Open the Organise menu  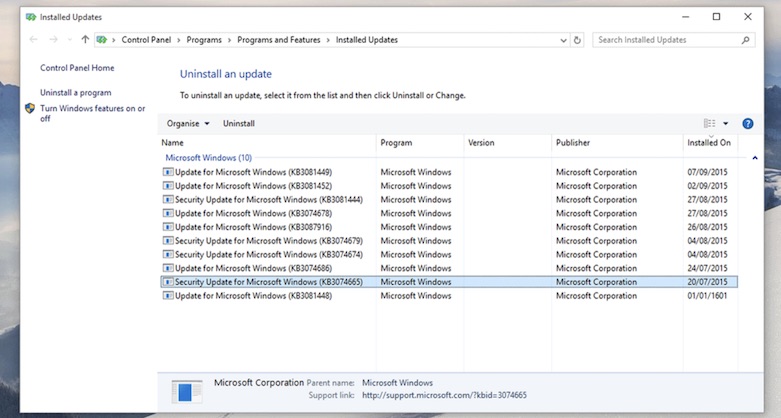(x=188, y=124)
